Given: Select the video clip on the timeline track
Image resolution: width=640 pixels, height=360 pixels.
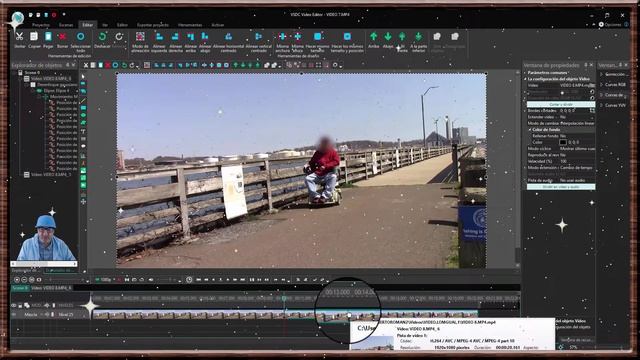Looking at the screenshot, I should (285, 315).
